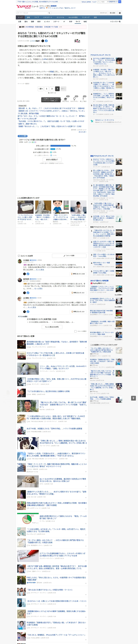React with わかりやすい lightbulb icon

pyautogui.click(x=74, y=99)
